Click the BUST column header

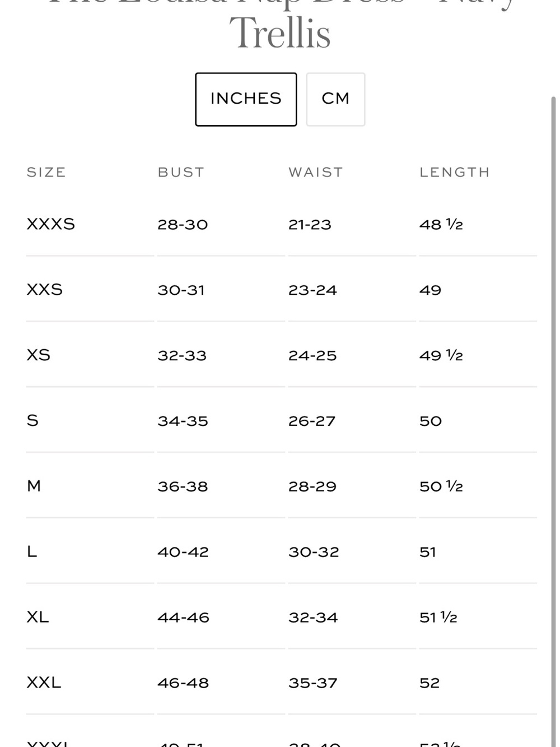point(181,172)
